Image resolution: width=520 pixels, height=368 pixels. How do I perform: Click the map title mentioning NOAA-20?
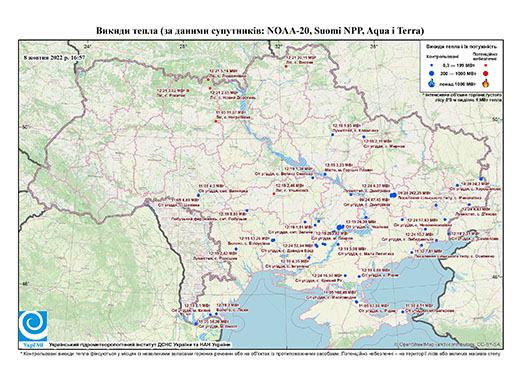(x=260, y=31)
